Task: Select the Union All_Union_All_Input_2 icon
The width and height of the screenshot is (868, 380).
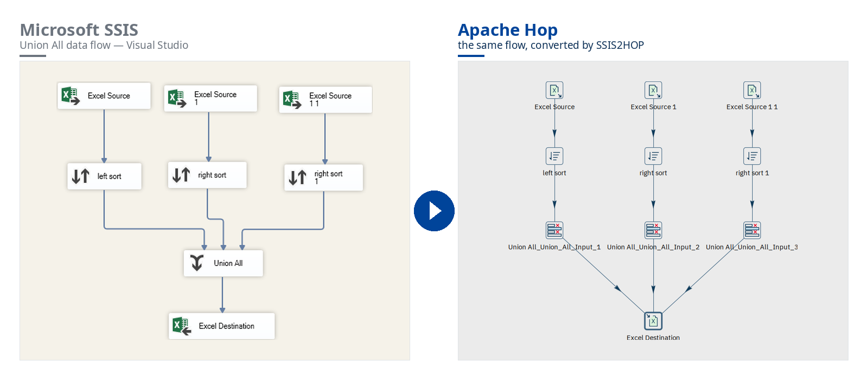Action: [x=653, y=230]
